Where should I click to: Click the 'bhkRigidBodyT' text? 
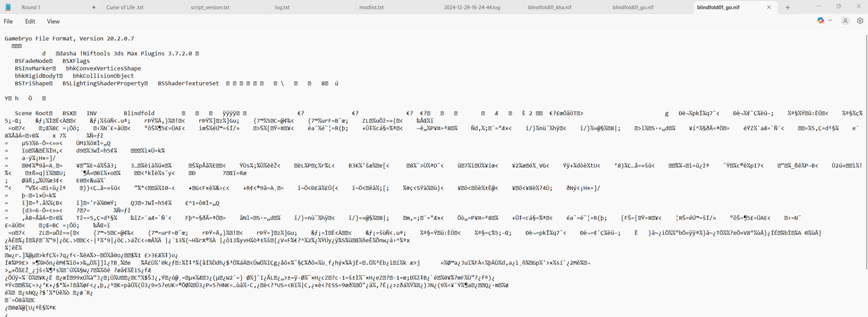coord(37,76)
